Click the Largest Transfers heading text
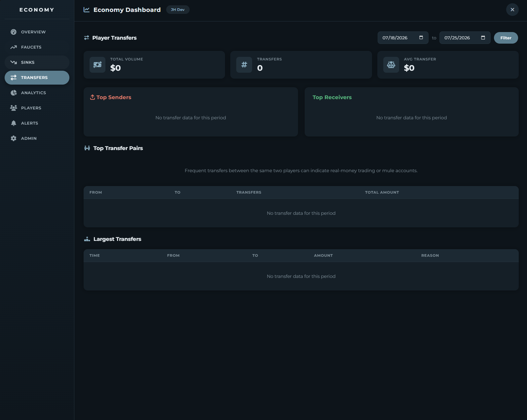The width and height of the screenshot is (527, 420). (x=117, y=239)
